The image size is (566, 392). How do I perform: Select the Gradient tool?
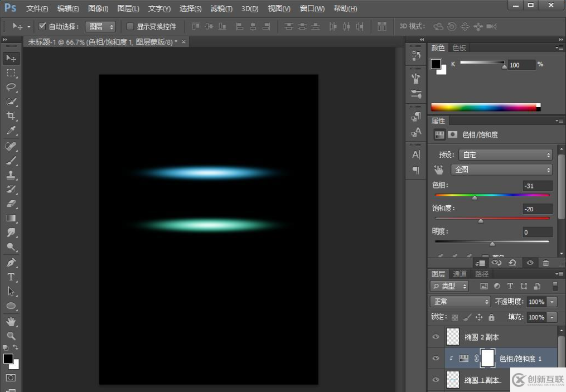11,218
